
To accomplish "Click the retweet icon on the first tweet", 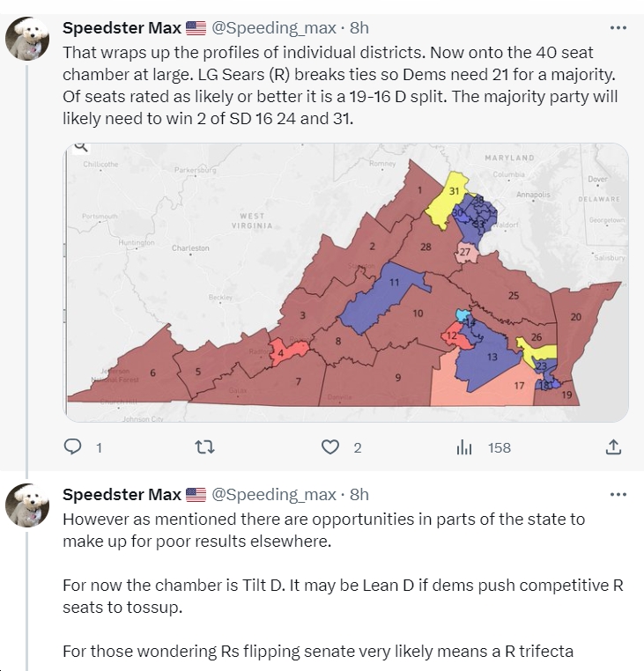I will pos(204,447).
